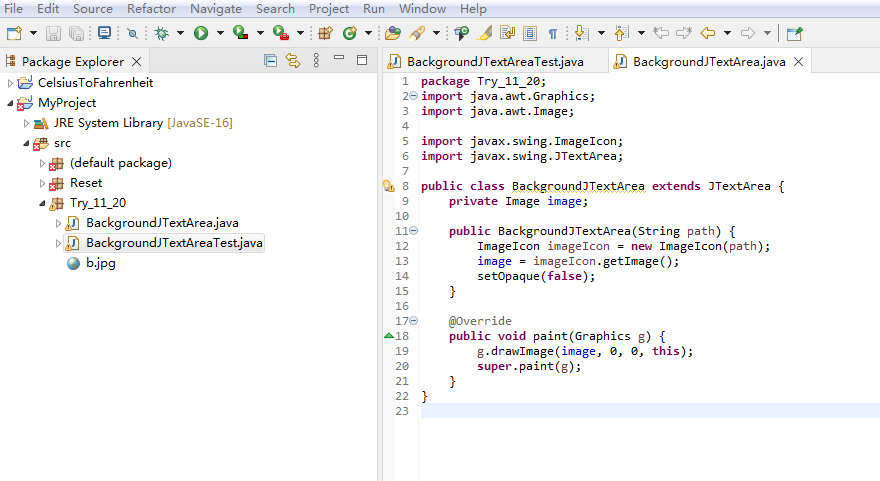
Task: Open the File menu
Action: coord(13,9)
